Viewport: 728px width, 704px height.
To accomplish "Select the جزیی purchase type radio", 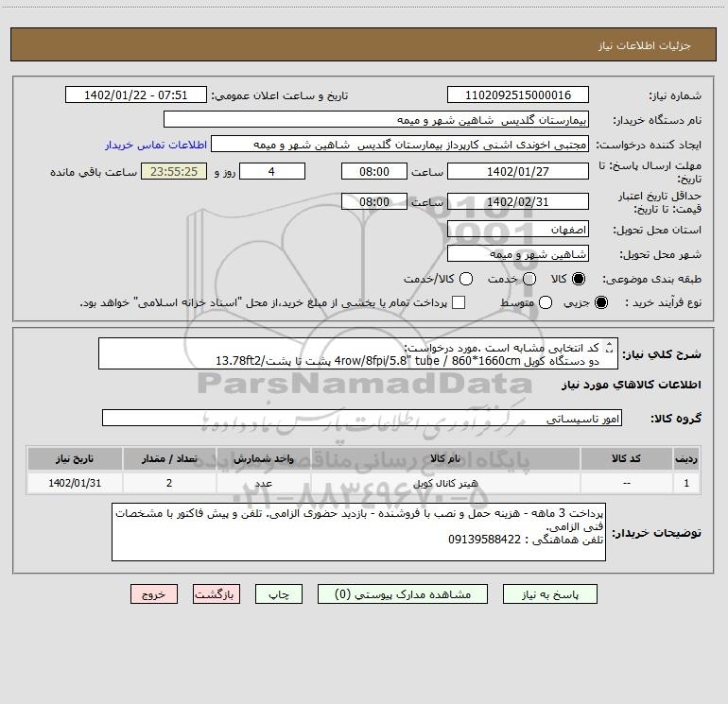I will pyautogui.click(x=600, y=302).
